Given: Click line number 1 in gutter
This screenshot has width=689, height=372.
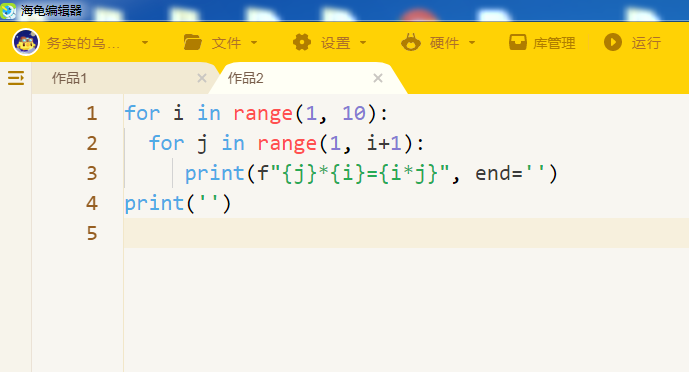Looking at the screenshot, I should (91, 113).
